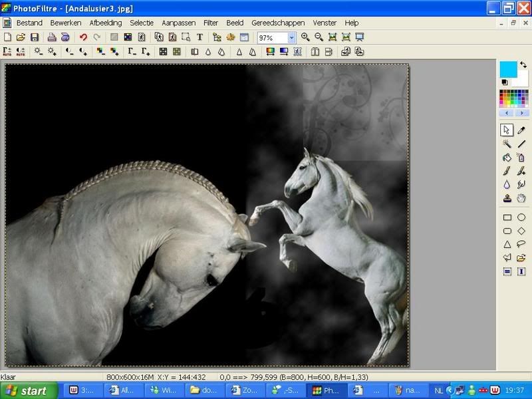
Task: Select the hand Scroll tool
Action: coord(521,198)
